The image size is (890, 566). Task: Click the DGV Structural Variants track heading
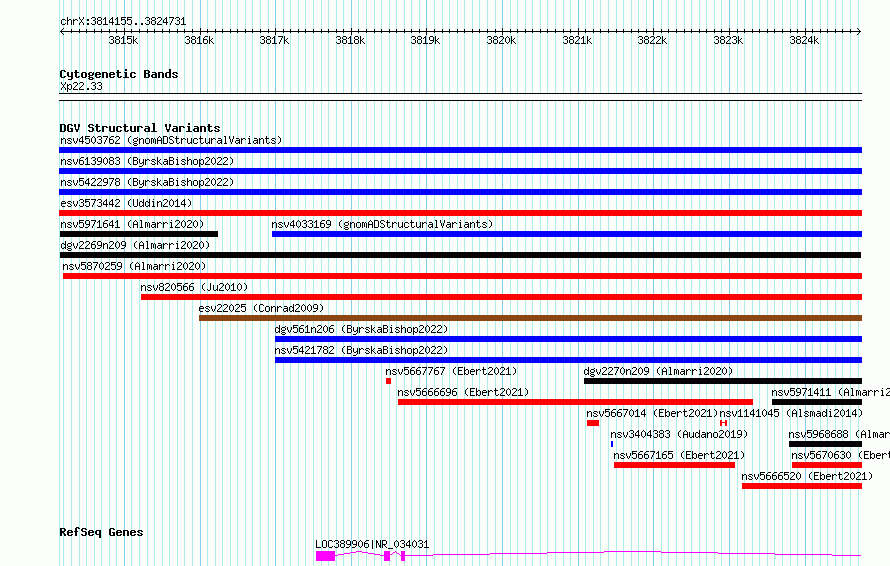[x=140, y=128]
